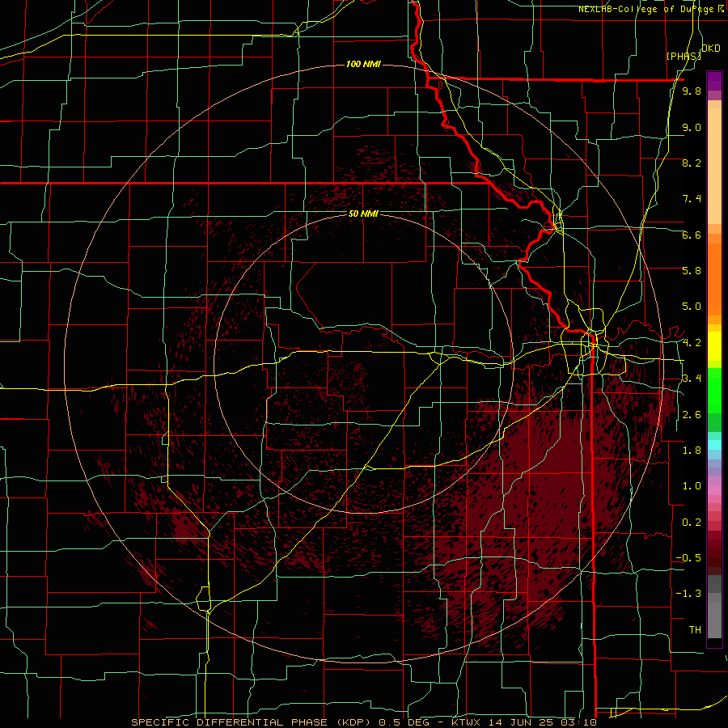728x728 pixels.
Task: Click the 4.2 value on the scale
Action: pyautogui.click(x=692, y=343)
